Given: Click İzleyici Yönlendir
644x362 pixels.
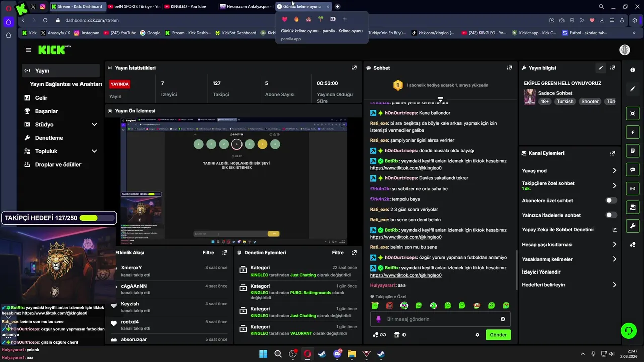Looking at the screenshot, I should coord(541,272).
